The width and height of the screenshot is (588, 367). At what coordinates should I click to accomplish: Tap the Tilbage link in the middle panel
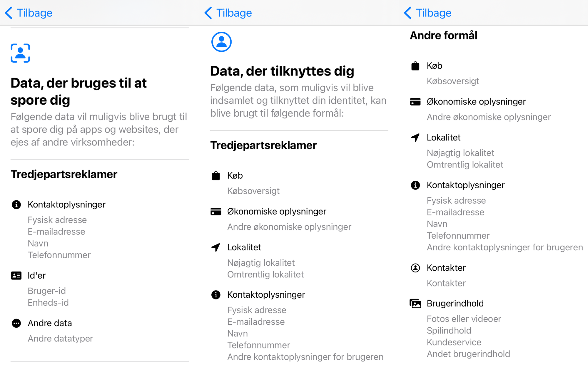[x=234, y=13]
